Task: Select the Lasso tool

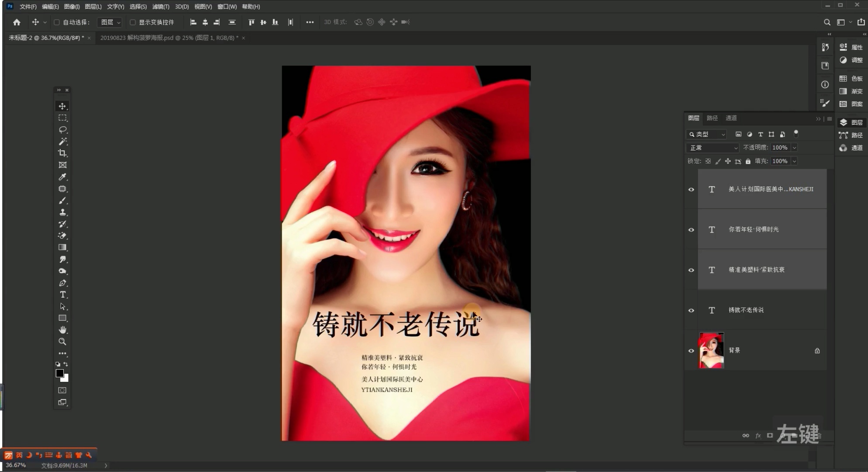Action: 62,129
